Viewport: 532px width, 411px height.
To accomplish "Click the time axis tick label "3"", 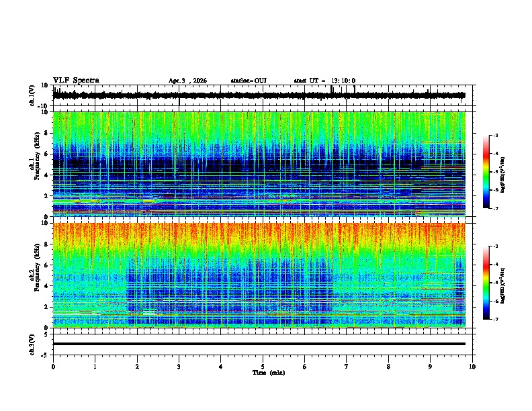I will click(x=179, y=367).
